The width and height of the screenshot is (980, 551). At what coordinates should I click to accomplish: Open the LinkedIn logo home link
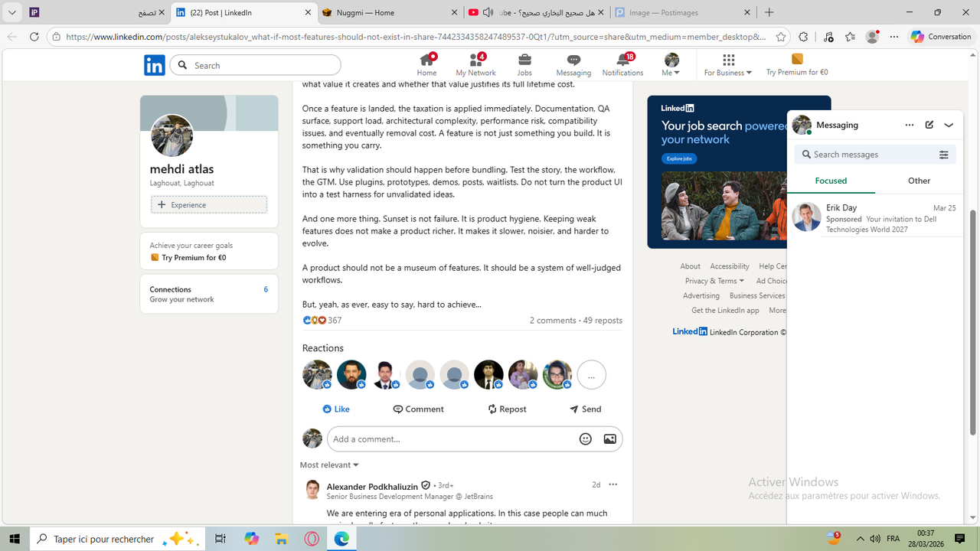pos(154,66)
